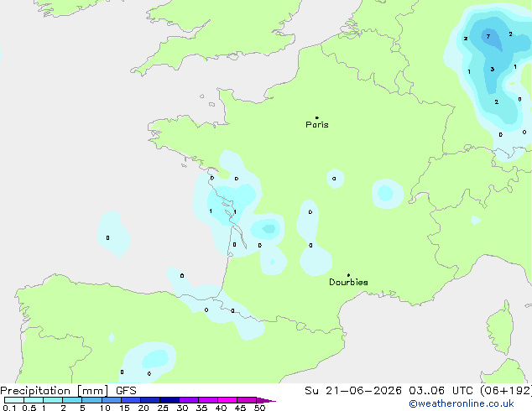The height and width of the screenshot is (411, 532).
Task: Click the legend label 0.1
Action: (9, 408)
